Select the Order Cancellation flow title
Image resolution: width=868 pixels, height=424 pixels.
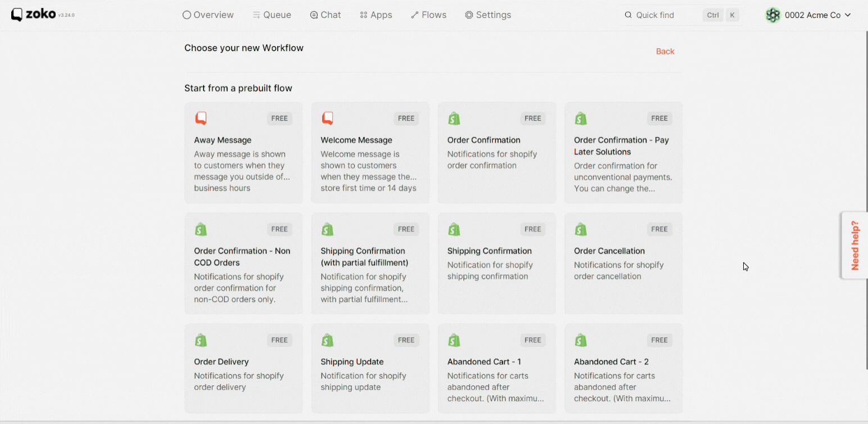coord(609,251)
